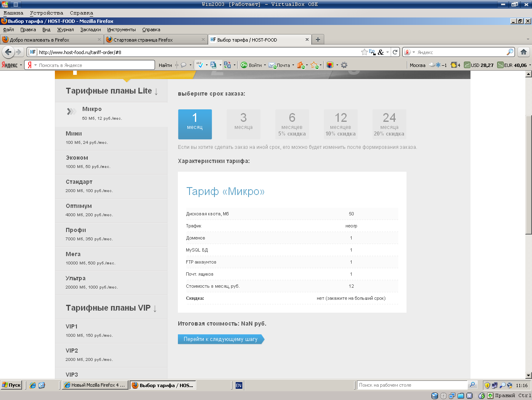This screenshot has height=400, width=532.
Task: Select the 1 месяц order term
Action: pyautogui.click(x=195, y=124)
